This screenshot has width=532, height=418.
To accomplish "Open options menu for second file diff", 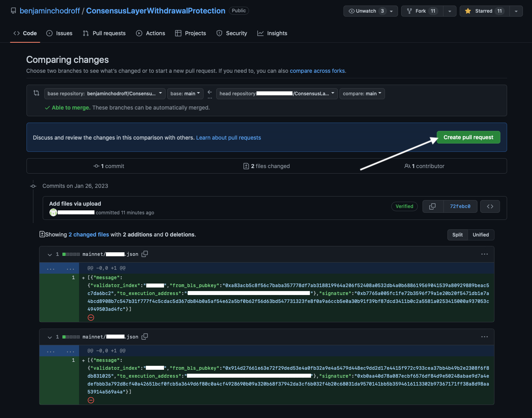I will (485, 337).
